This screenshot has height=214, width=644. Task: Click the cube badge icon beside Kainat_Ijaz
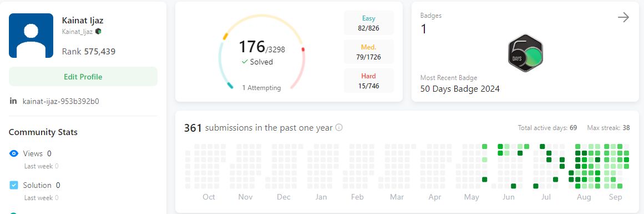98,31
